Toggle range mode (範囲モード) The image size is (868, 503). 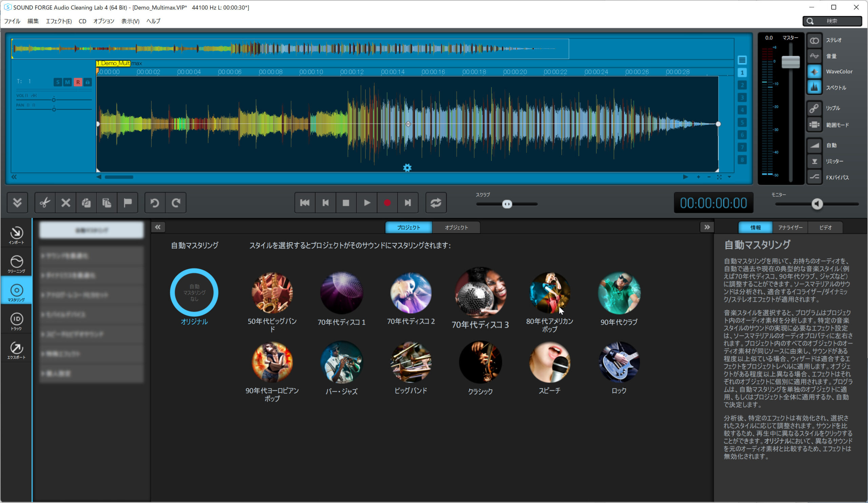814,125
